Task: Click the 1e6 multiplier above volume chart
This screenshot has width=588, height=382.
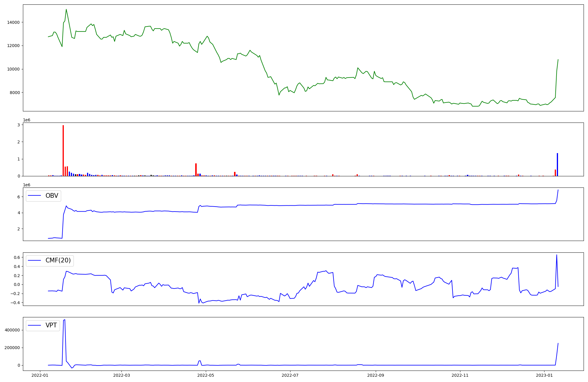Action: 26,120
